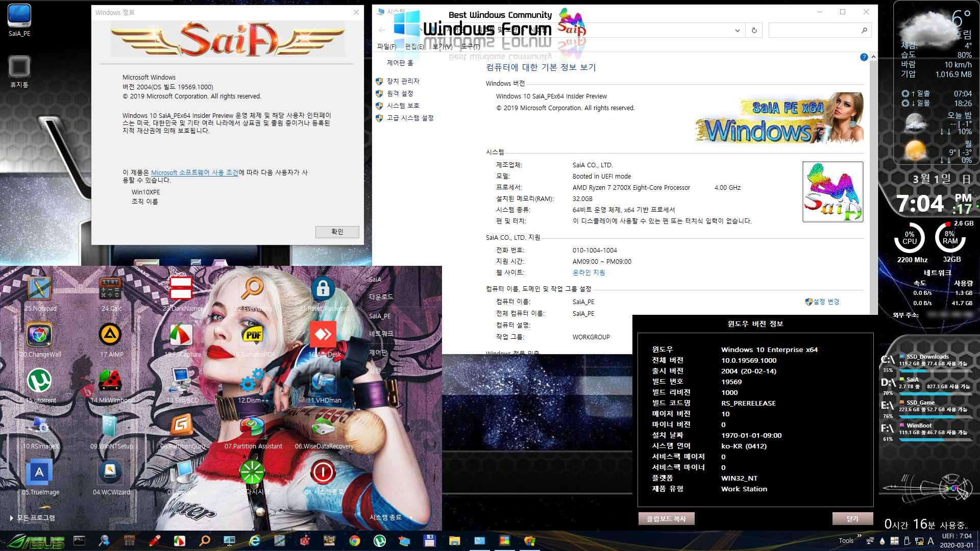Image resolution: width=980 pixels, height=551 pixels.
Task: Open 장치 관리자 link in System window
Action: click(403, 81)
